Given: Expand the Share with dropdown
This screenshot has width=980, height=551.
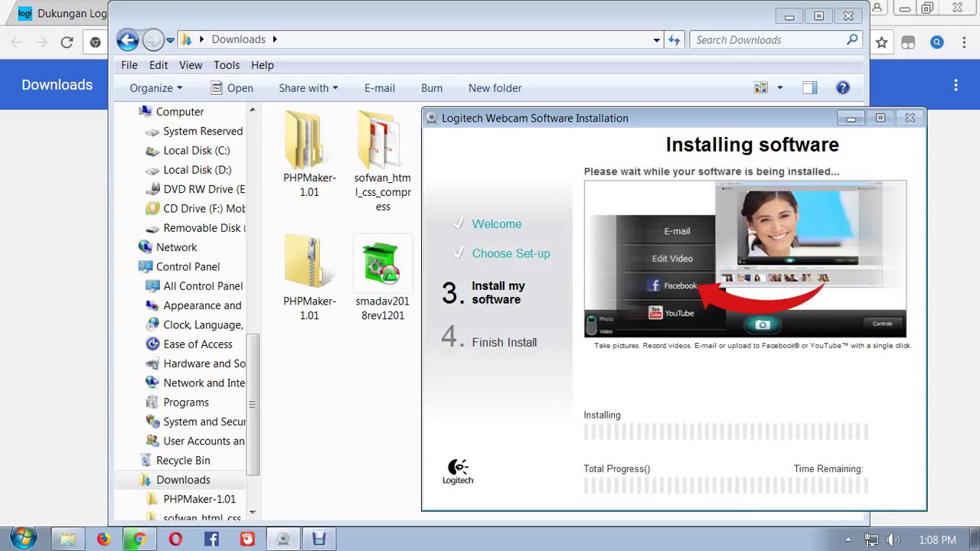Looking at the screenshot, I should point(309,88).
